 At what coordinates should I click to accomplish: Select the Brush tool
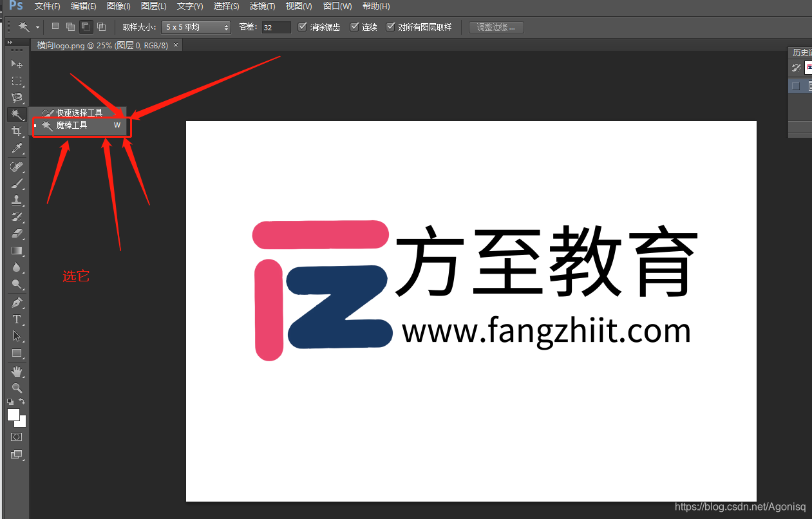pos(17,184)
